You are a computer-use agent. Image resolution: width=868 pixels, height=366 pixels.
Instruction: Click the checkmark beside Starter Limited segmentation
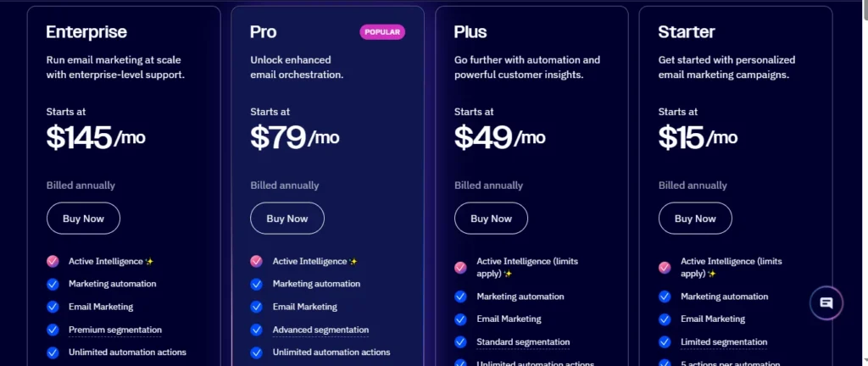coord(665,341)
